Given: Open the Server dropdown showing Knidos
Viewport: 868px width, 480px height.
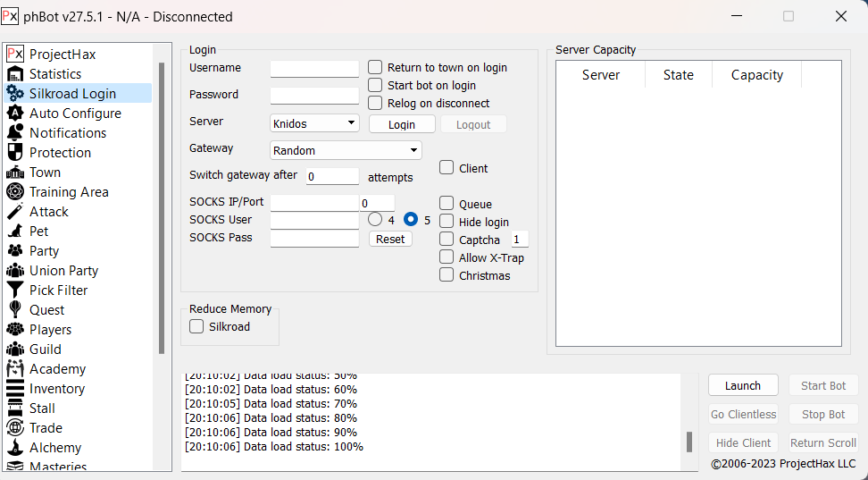Looking at the screenshot, I should [x=314, y=123].
